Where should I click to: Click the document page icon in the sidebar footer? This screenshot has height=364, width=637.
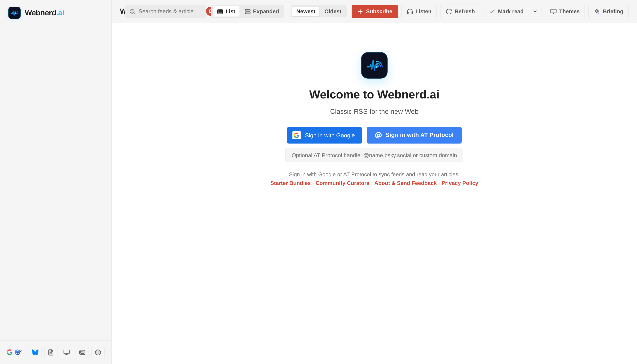(x=51, y=352)
